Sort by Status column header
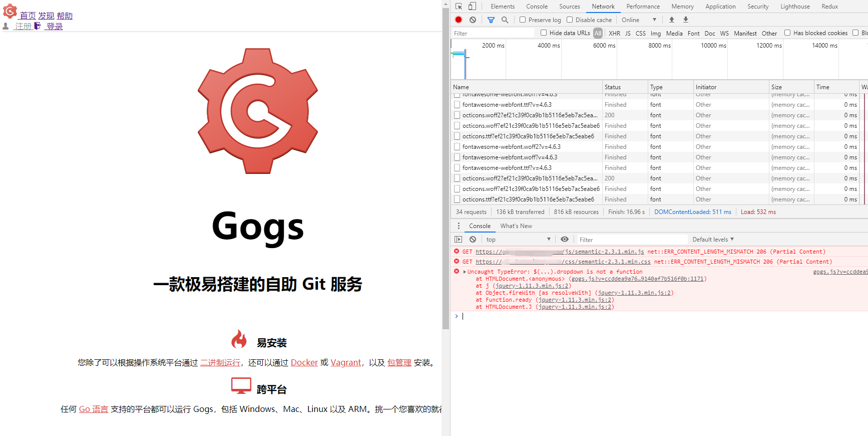This screenshot has width=868, height=436. coord(625,87)
